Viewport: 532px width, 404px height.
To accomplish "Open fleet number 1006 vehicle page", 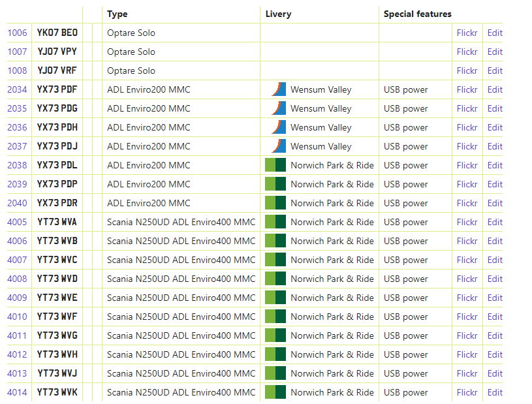I will click(17, 33).
